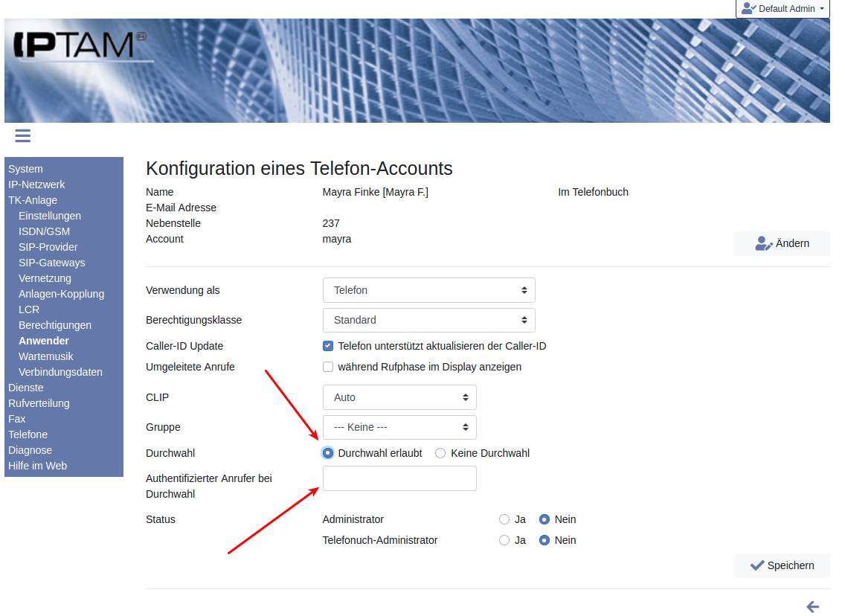845x616 pixels.
Task: Click the Ändern edit user button
Action: pyautogui.click(x=782, y=243)
